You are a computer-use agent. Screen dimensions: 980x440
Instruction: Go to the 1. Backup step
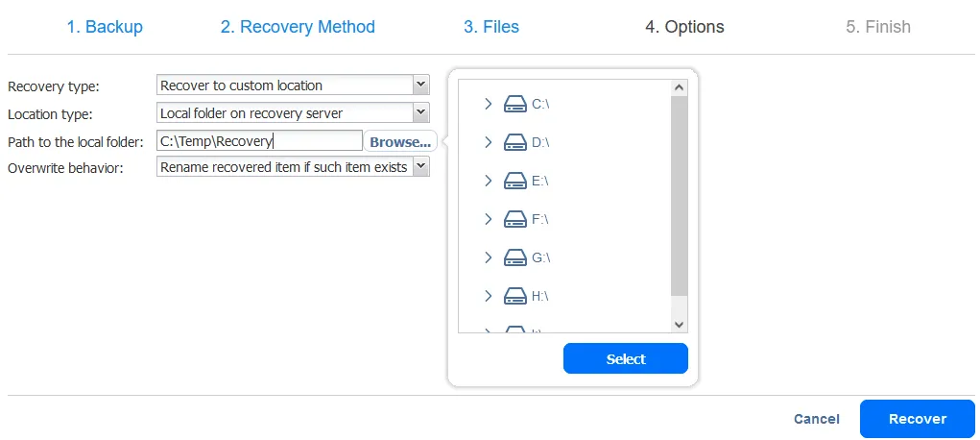click(x=105, y=27)
